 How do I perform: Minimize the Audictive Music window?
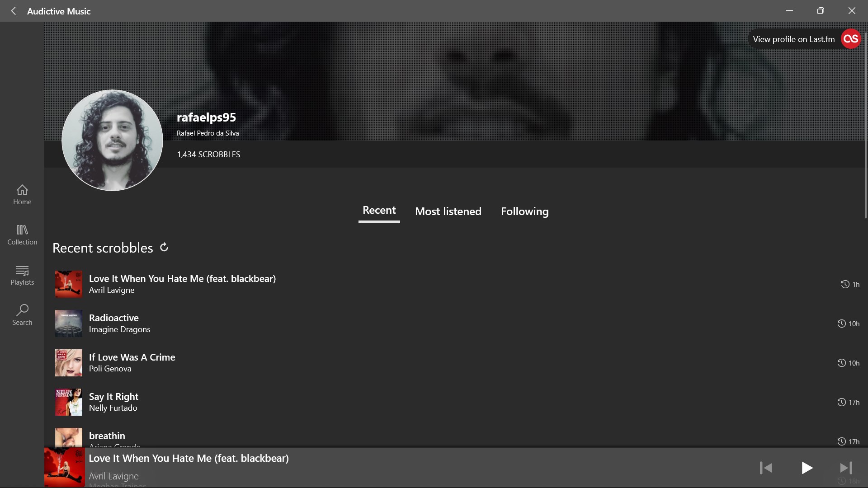tap(790, 11)
